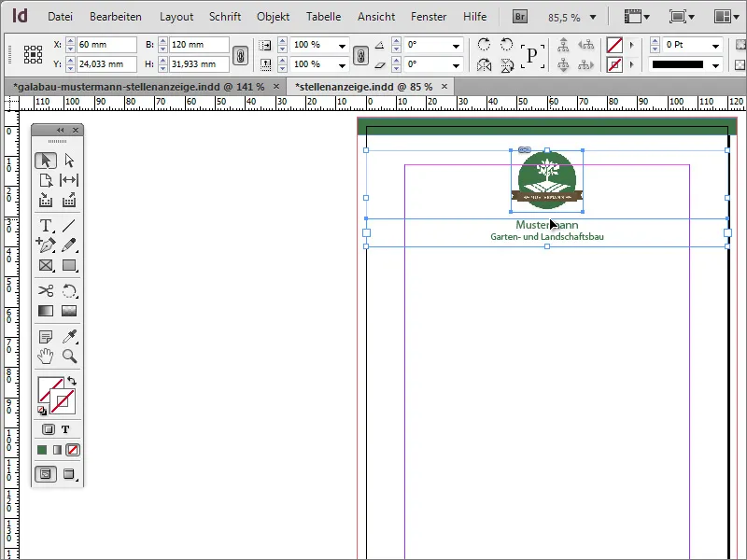Open screen mode dropdown in application bar
747x560 pixels.
pos(682,17)
